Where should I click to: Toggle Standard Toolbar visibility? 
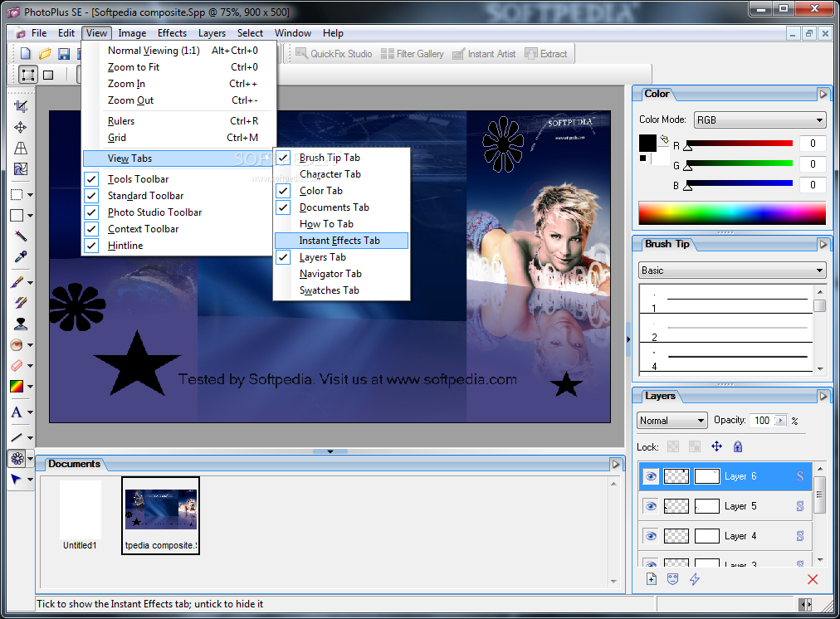(178, 196)
